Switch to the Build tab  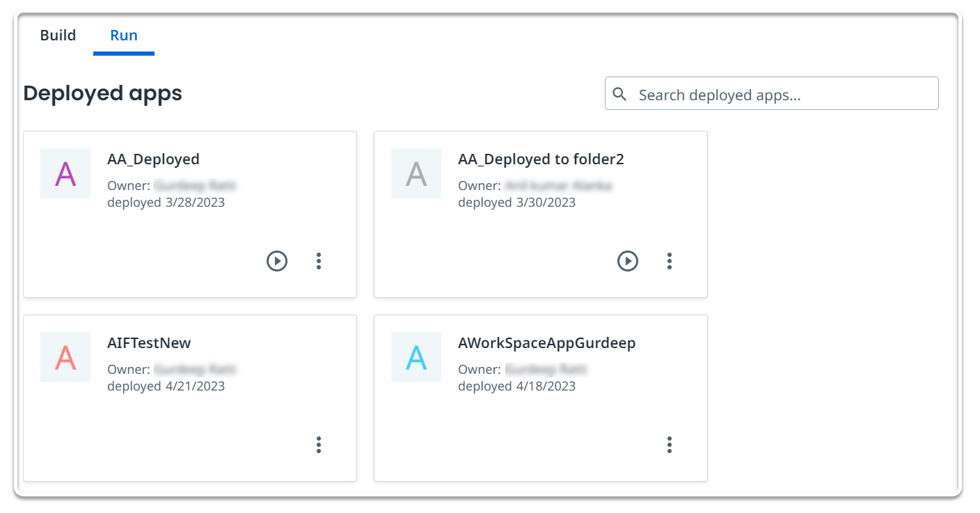click(x=58, y=35)
